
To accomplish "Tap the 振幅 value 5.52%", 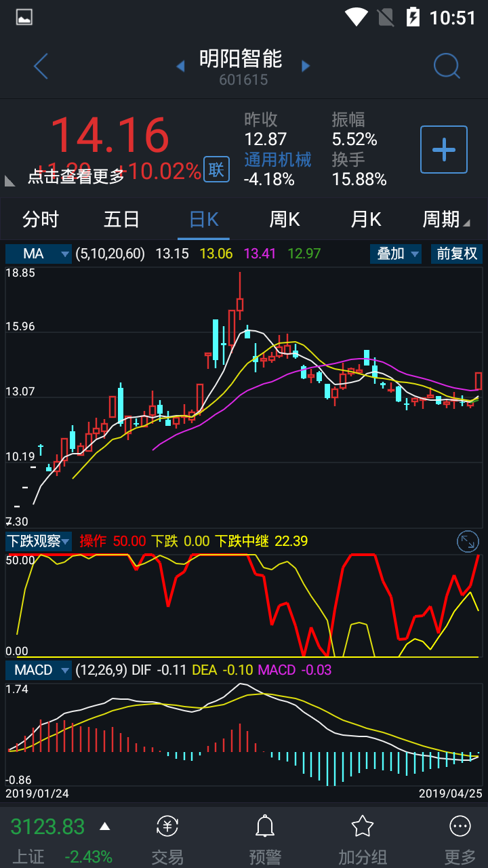I will pyautogui.click(x=354, y=139).
